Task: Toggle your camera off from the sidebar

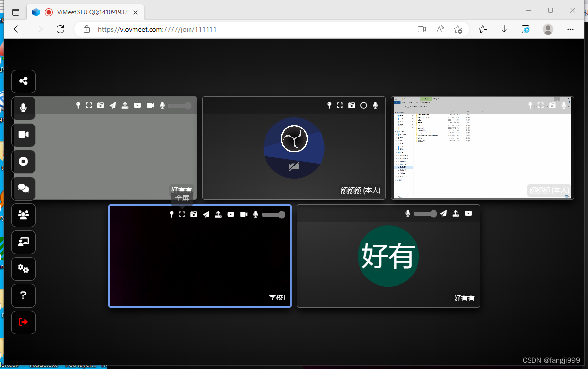Action: point(23,135)
